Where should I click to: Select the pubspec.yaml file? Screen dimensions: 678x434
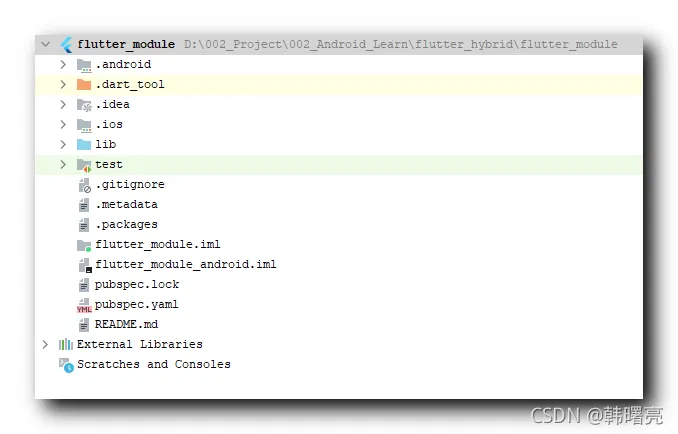point(136,304)
